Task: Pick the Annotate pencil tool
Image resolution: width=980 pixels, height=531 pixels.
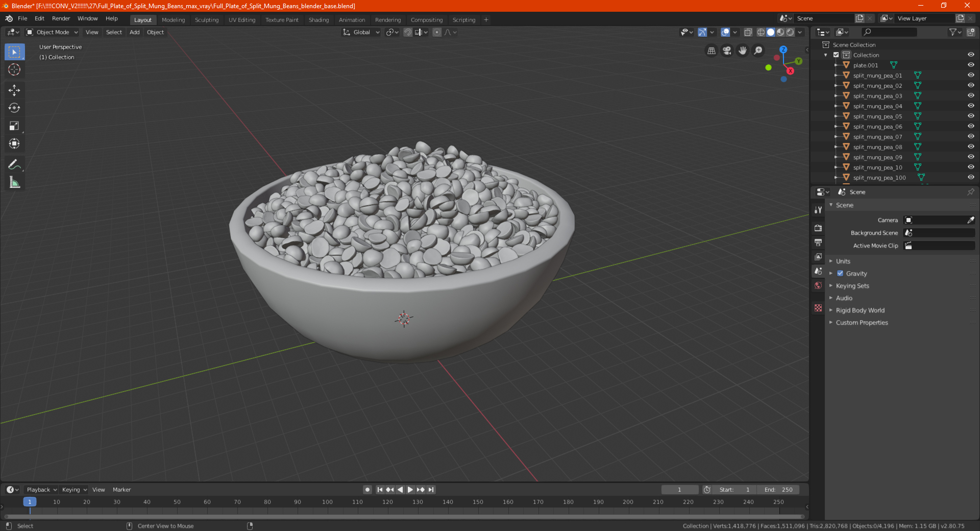Action: point(14,164)
